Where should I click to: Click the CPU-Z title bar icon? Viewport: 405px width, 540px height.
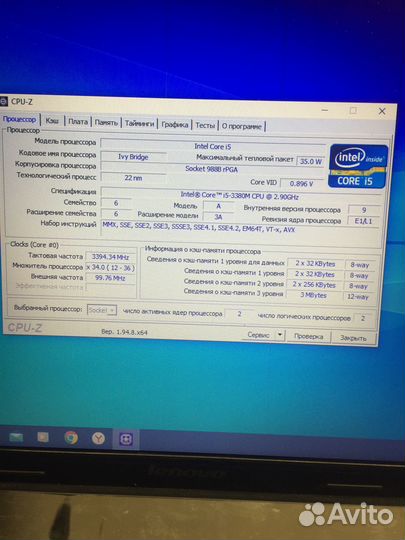click(3, 101)
